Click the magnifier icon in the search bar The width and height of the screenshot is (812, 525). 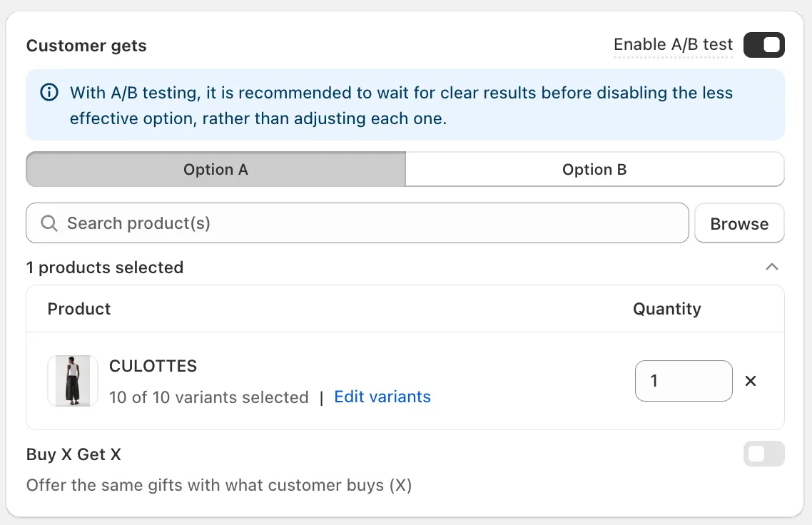point(49,223)
